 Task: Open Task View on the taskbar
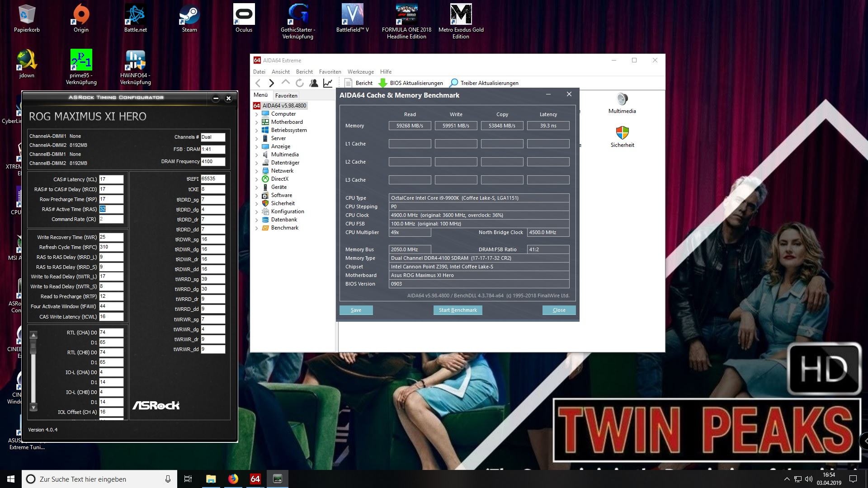coord(188,479)
